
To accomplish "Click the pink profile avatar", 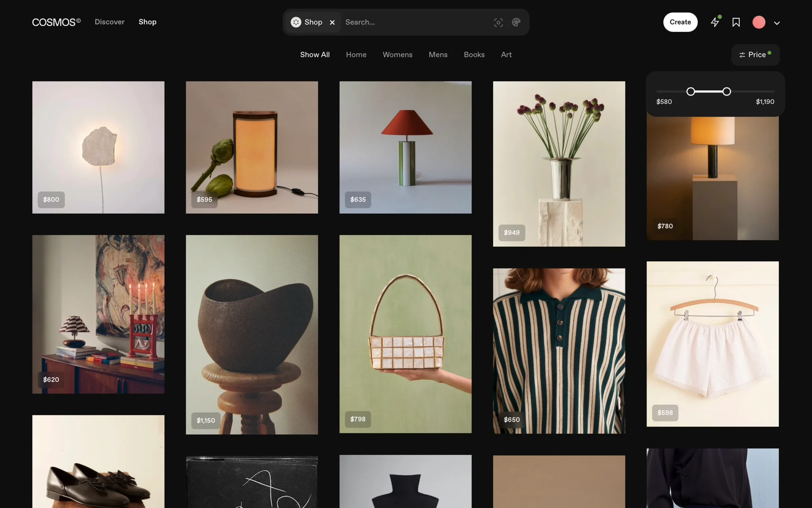I will click(759, 22).
